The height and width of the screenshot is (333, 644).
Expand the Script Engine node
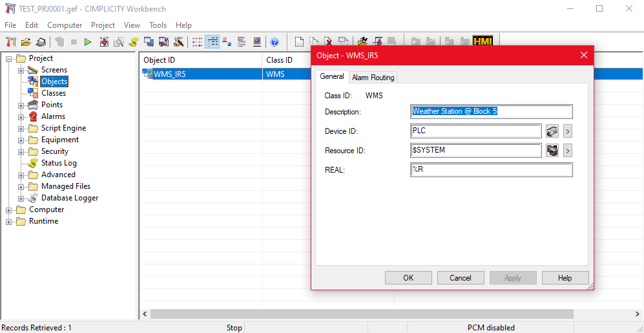tap(21, 129)
